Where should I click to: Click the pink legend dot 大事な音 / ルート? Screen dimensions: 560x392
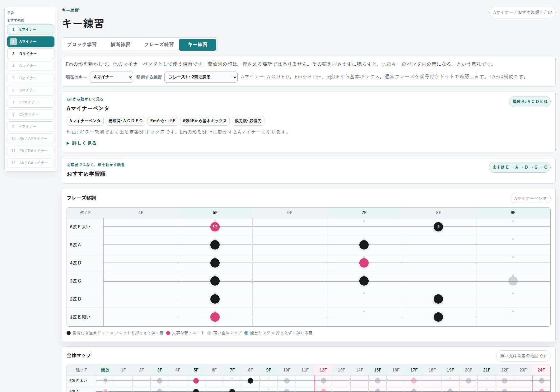168,333
